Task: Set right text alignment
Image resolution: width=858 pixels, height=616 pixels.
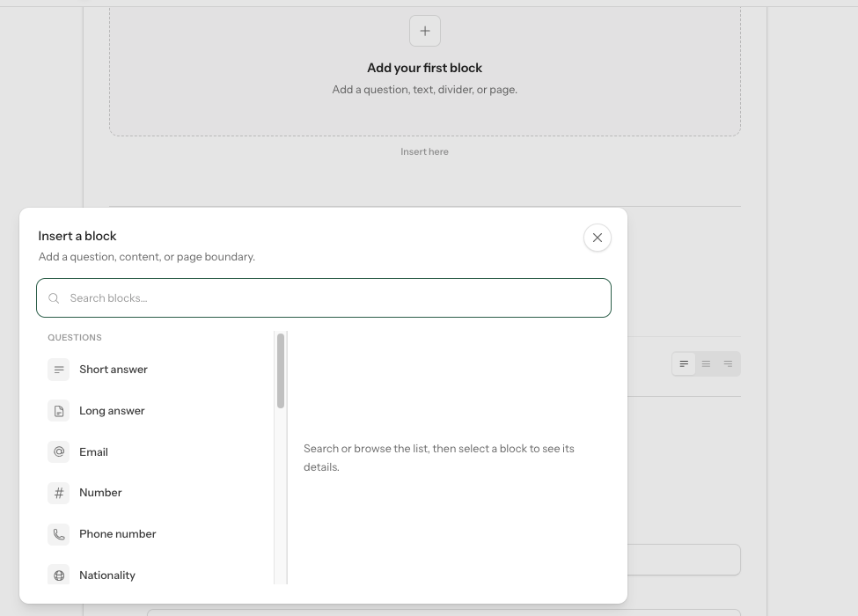Action: click(728, 363)
